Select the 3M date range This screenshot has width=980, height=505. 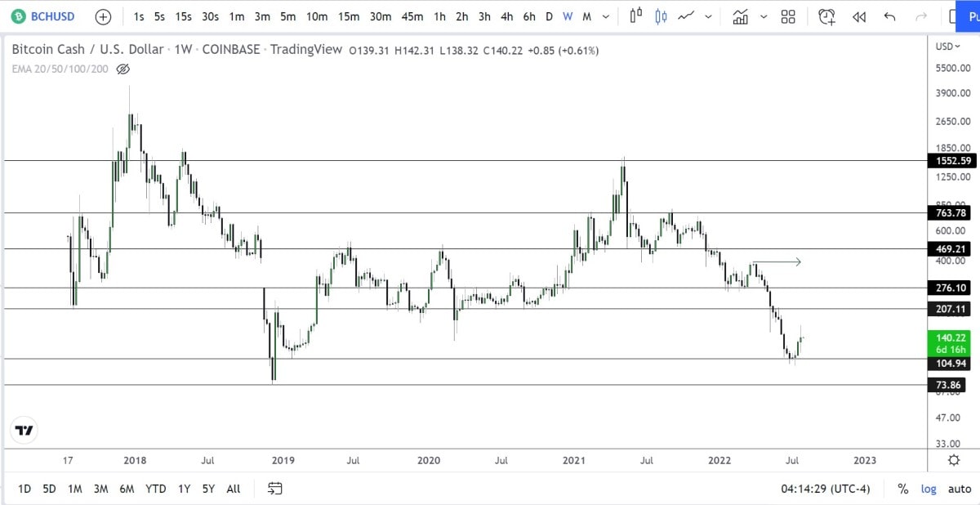tap(100, 489)
